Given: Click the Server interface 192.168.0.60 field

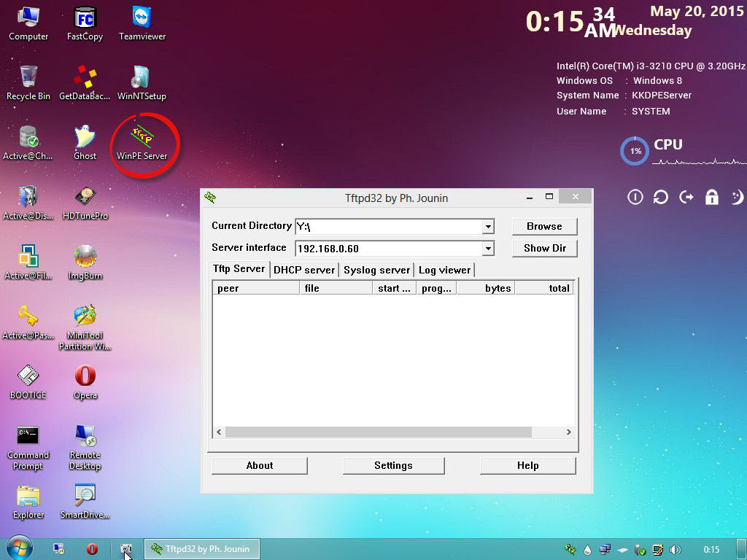Looking at the screenshot, I should tap(388, 248).
